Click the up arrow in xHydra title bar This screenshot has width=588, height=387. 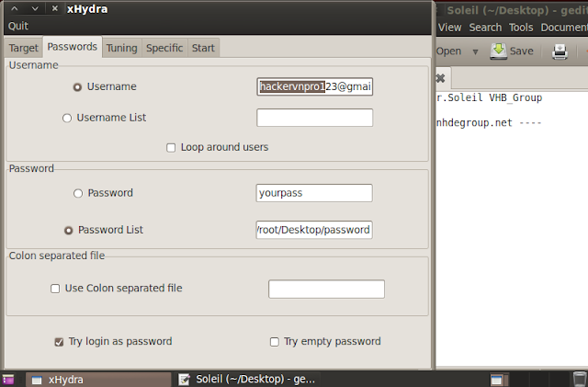tap(15, 8)
